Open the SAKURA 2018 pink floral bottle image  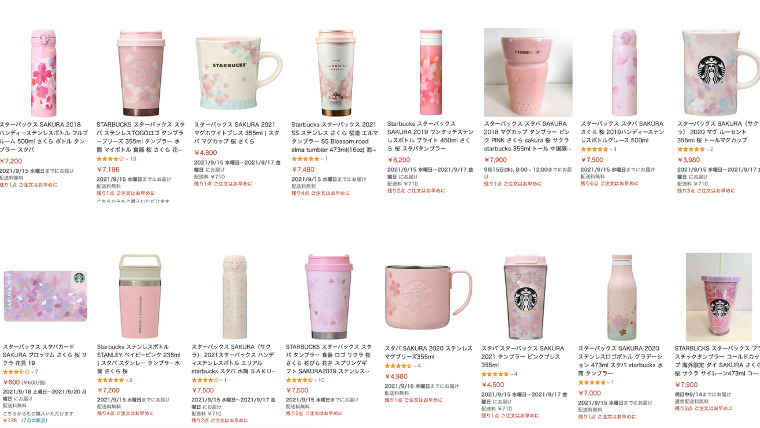click(x=44, y=73)
